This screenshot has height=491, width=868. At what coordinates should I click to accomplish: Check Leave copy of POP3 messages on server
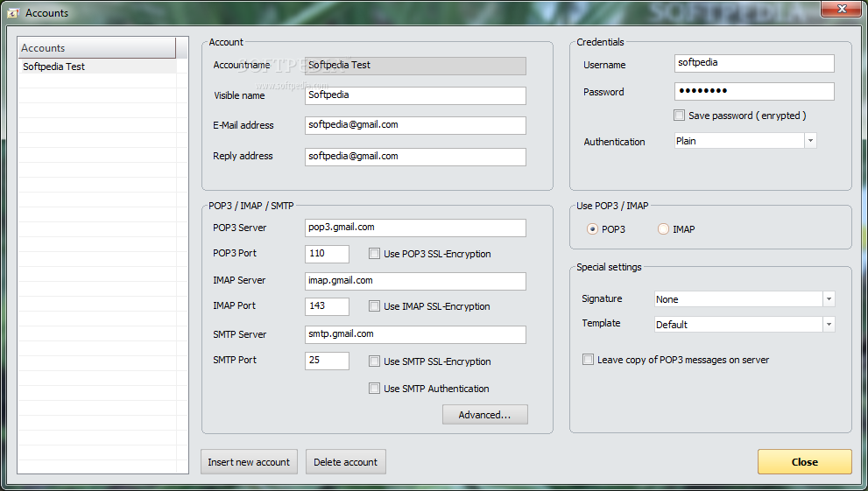pyautogui.click(x=588, y=360)
